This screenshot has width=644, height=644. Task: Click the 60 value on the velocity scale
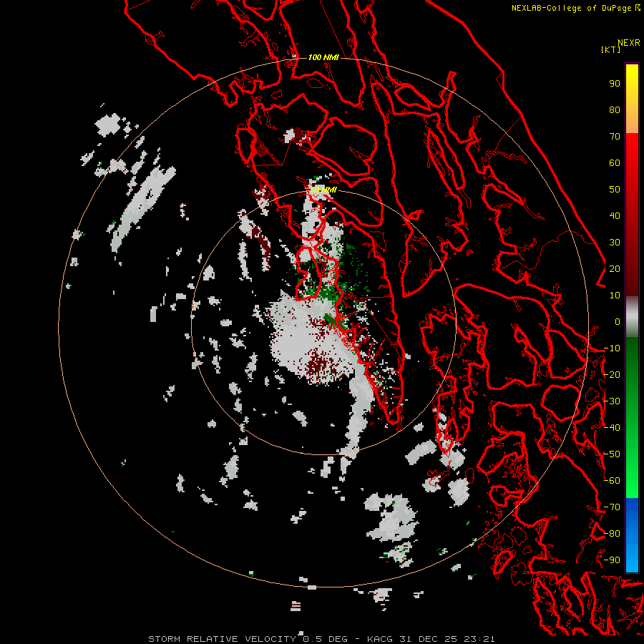615,163
